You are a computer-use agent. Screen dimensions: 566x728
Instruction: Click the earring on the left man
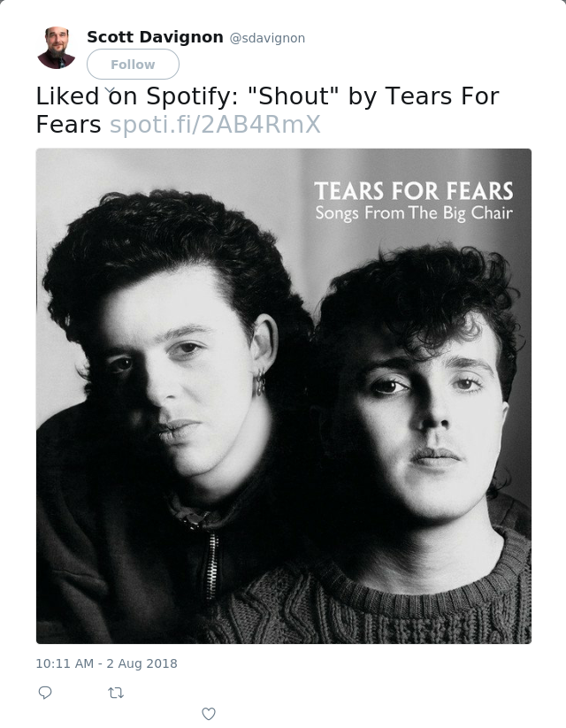[261, 382]
